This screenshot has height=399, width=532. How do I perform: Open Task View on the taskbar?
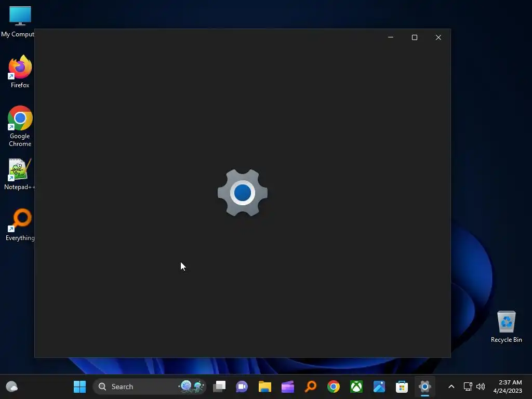pyautogui.click(x=219, y=387)
